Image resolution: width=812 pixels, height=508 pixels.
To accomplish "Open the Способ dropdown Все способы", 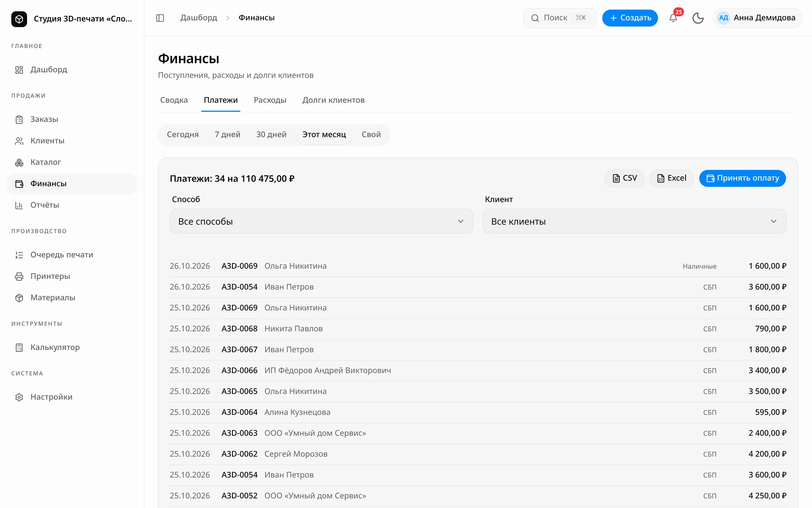I will click(321, 222).
